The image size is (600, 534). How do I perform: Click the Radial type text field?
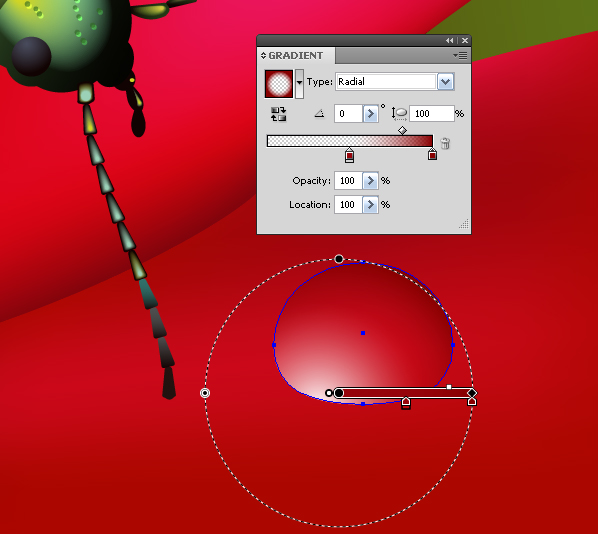pos(386,81)
